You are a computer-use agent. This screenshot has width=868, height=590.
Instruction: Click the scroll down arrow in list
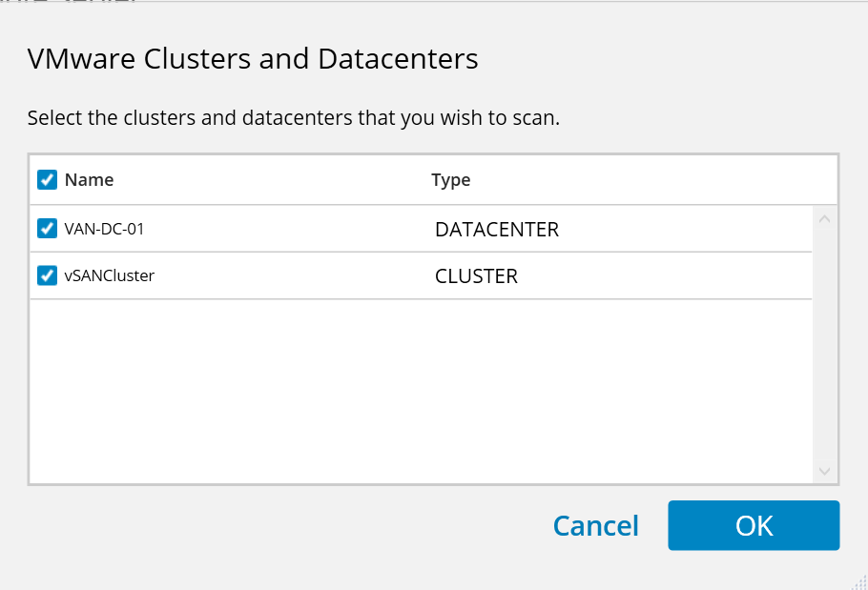pos(824,471)
